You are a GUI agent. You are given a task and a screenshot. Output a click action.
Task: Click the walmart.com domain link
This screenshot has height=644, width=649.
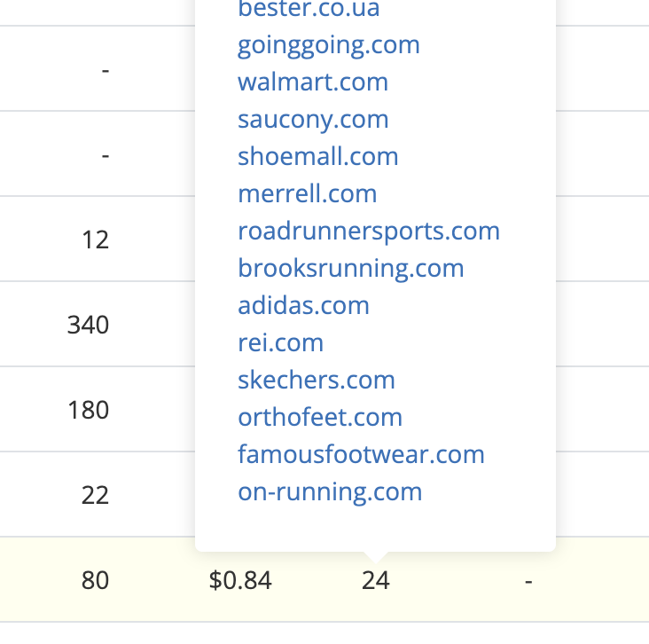pyautogui.click(x=312, y=82)
